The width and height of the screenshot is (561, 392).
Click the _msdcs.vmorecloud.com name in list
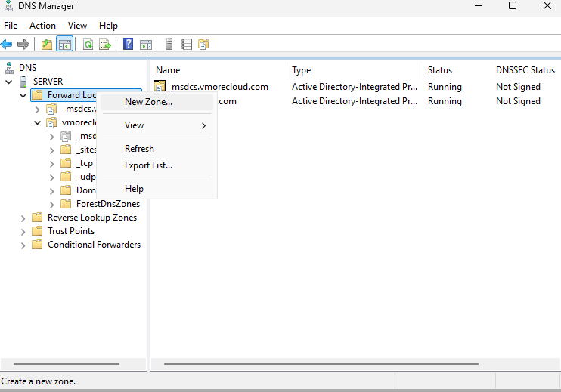pos(219,87)
